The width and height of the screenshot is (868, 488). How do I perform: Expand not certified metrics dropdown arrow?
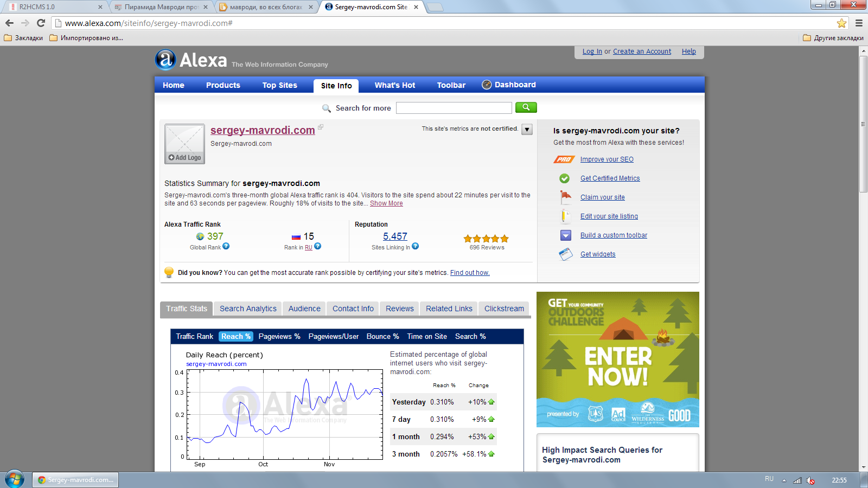pyautogui.click(x=527, y=130)
